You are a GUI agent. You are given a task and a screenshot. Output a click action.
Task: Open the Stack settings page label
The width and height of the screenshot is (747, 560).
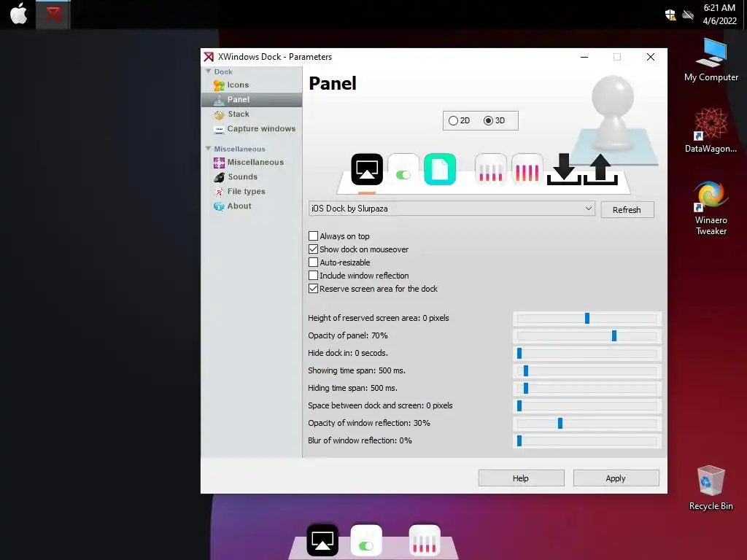(239, 114)
